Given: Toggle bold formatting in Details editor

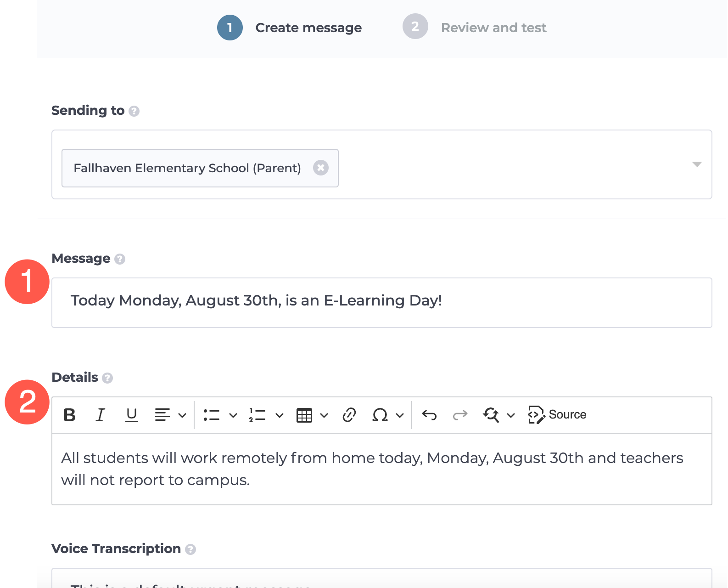Looking at the screenshot, I should click(70, 415).
